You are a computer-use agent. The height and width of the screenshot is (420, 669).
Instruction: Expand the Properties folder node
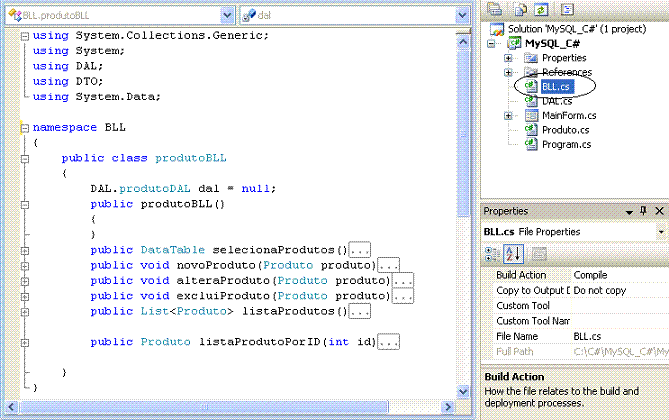508,58
